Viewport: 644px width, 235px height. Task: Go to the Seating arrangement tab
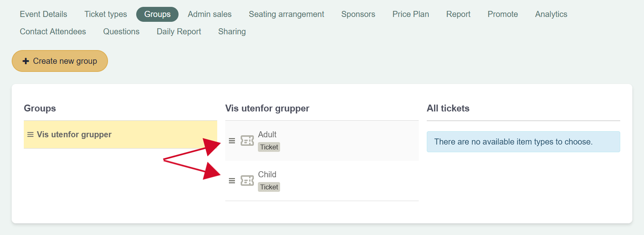pos(286,14)
